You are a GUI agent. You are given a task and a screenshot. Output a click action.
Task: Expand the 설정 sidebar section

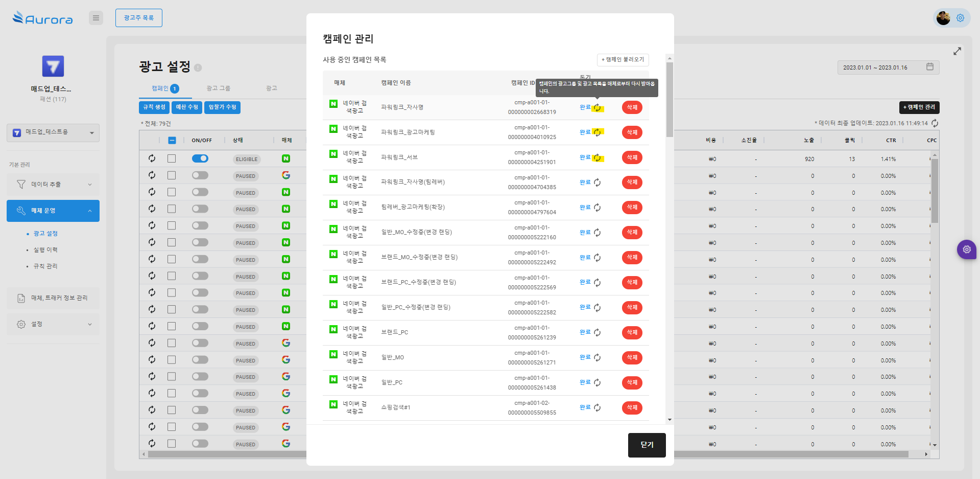point(53,324)
